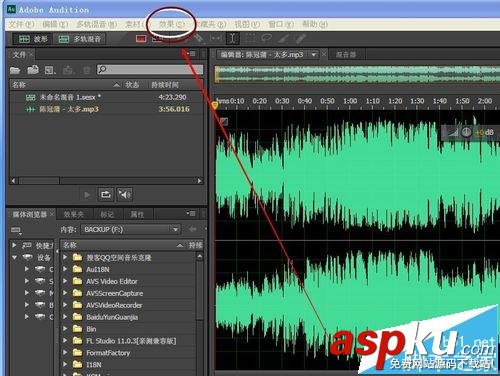Collapse the 设备 devices tree node
Viewport: 500px width, 376px height.
(14, 257)
